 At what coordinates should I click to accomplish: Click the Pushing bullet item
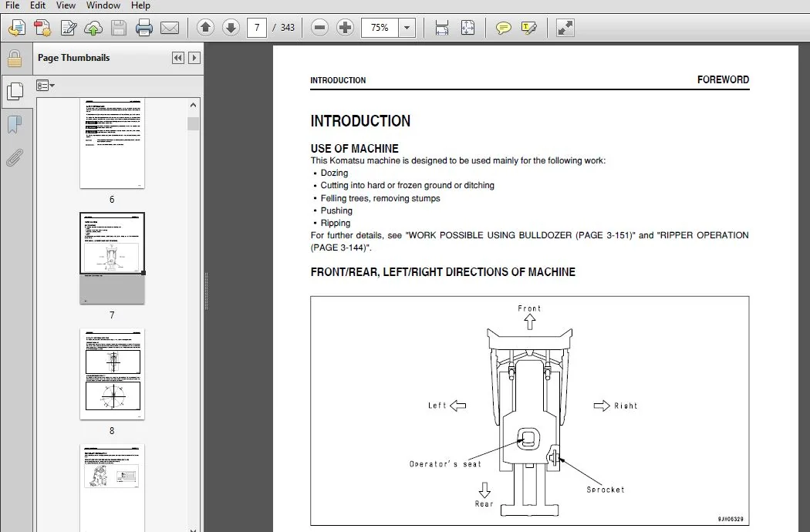[336, 210]
